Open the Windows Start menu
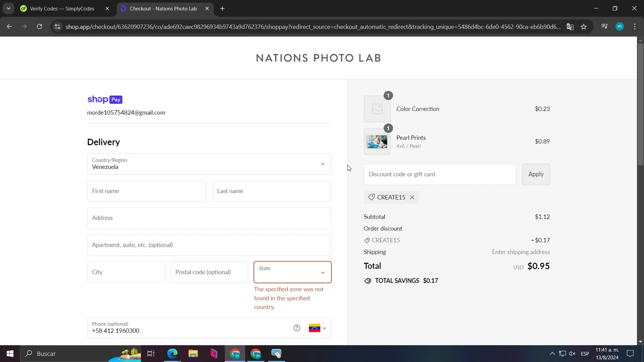 point(10,353)
